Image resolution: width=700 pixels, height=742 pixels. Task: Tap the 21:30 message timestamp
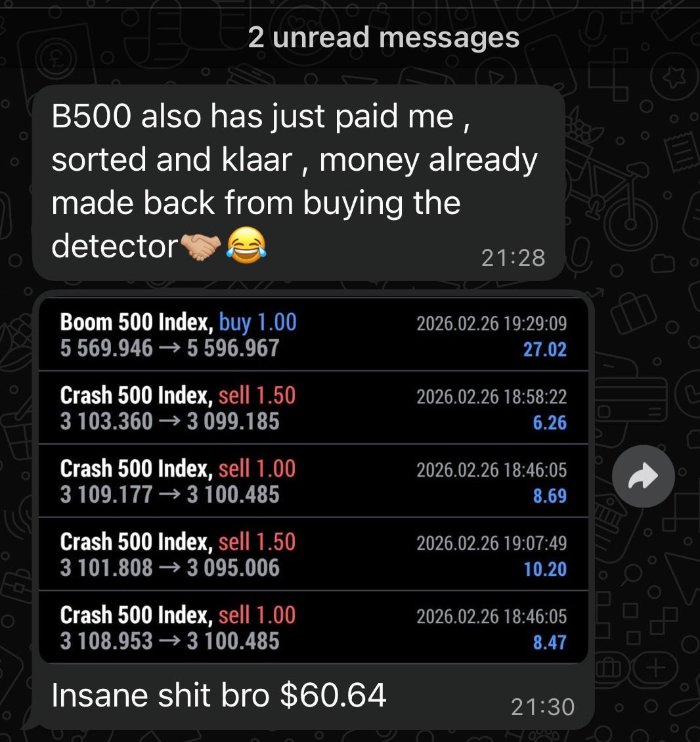click(x=542, y=707)
